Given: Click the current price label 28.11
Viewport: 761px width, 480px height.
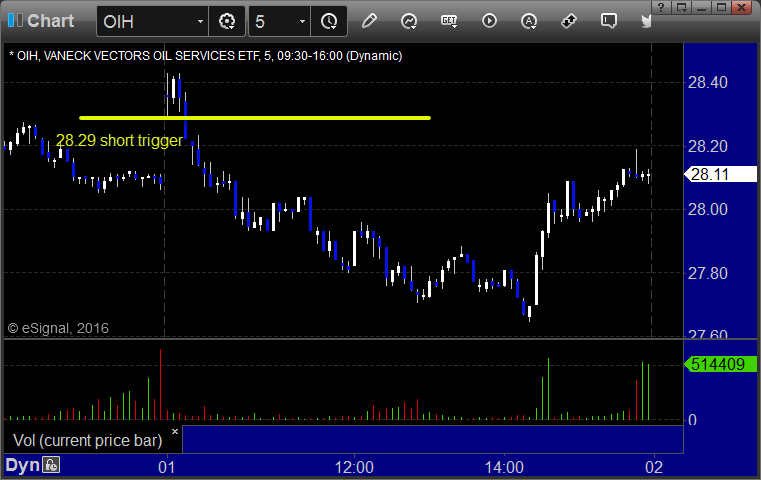Looking at the screenshot, I should click(x=720, y=174).
